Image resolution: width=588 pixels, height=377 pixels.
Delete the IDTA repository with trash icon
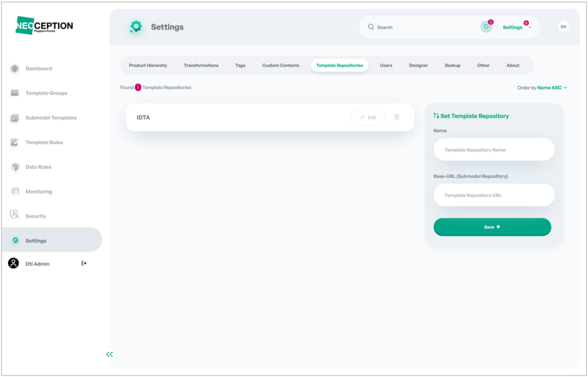click(x=397, y=117)
